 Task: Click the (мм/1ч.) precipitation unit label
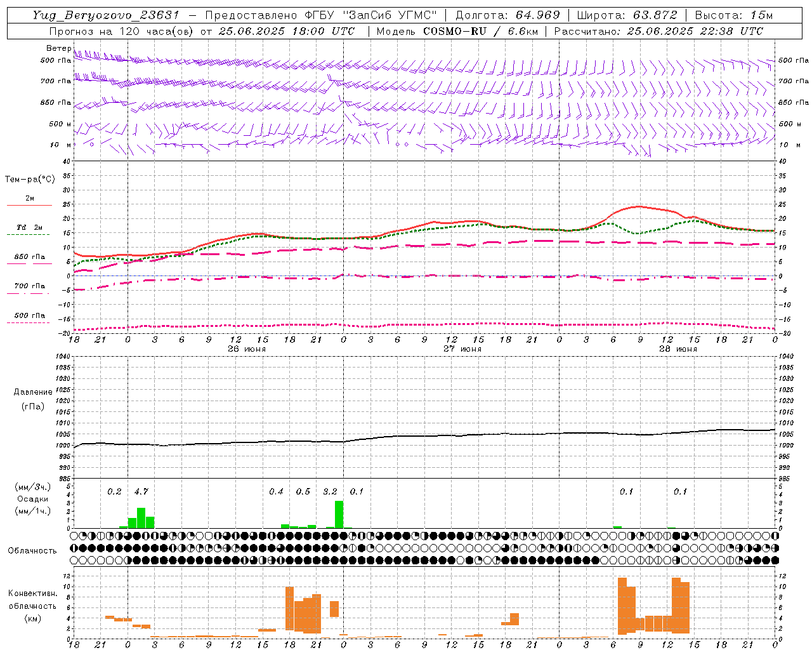point(33,511)
